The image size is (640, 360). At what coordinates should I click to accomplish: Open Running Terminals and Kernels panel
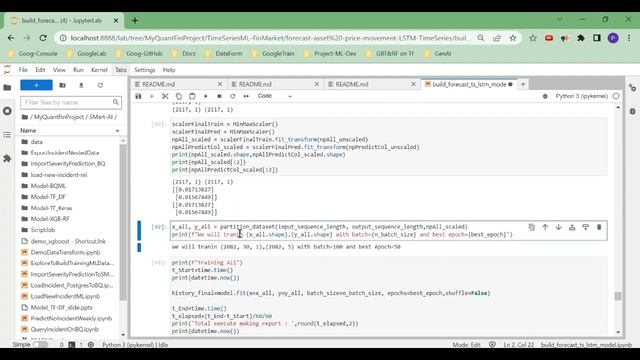tap(7, 111)
